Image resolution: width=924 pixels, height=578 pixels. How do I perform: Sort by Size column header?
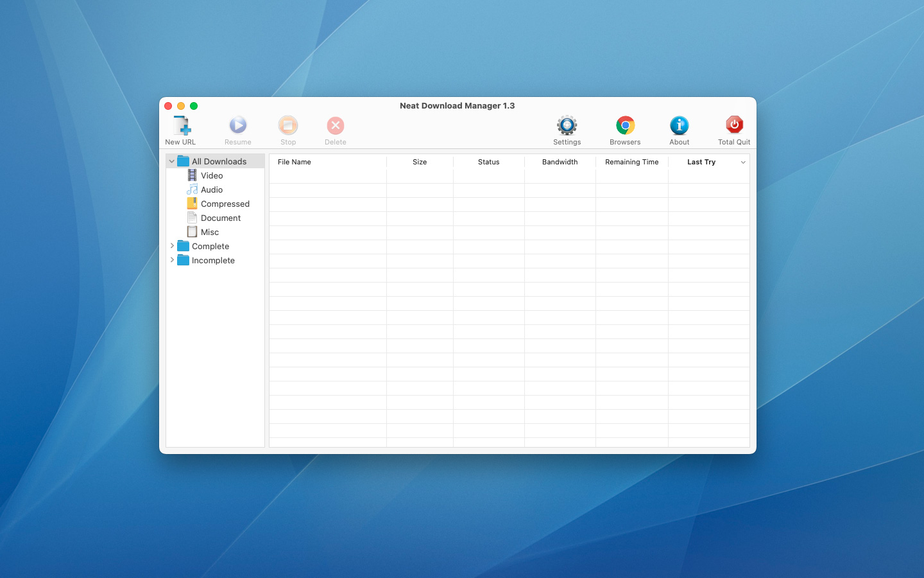click(x=420, y=162)
